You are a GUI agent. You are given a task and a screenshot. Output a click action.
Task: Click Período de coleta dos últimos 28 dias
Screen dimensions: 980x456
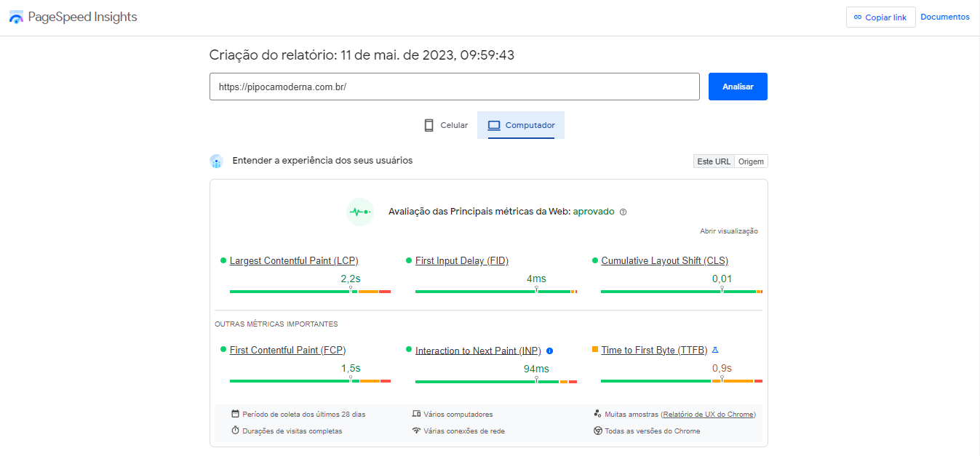(304, 414)
